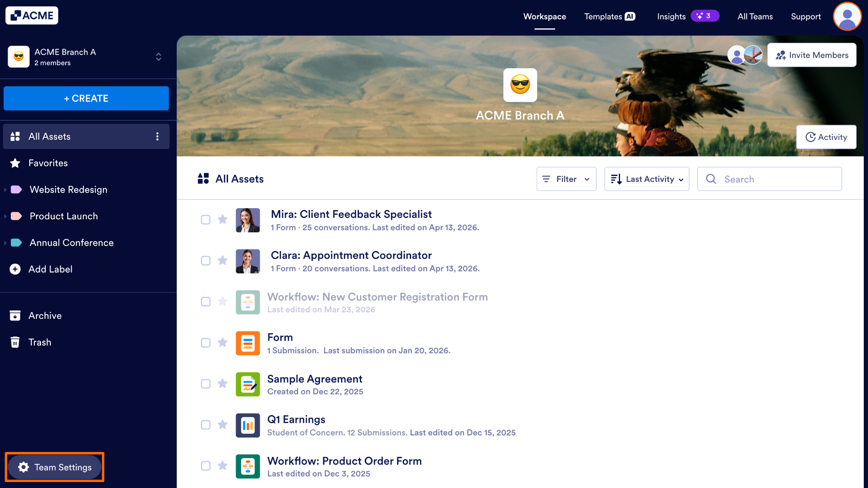Expand the Annual Conference label arrow
This screenshot has width=868, height=488.
click(5, 243)
